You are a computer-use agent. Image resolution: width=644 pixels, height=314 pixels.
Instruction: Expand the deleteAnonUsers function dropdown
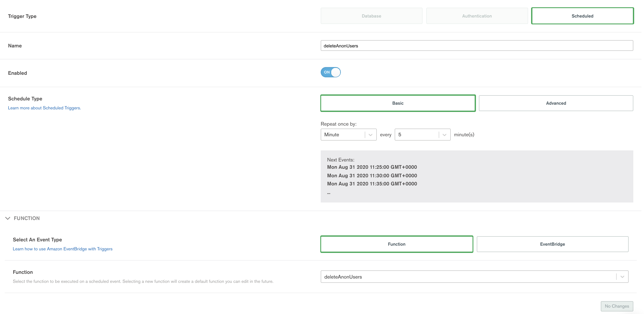coord(622,277)
